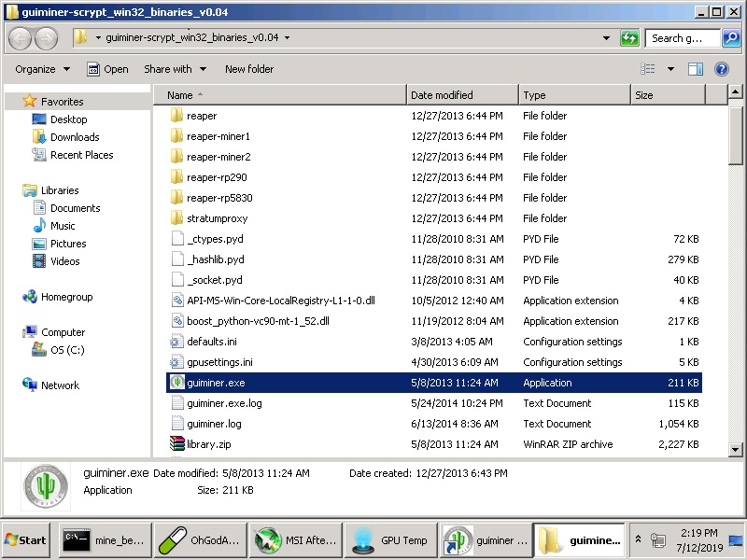The image size is (747, 560).
Task: Switch to OhGodA... pill taskbar item
Action: point(200,540)
